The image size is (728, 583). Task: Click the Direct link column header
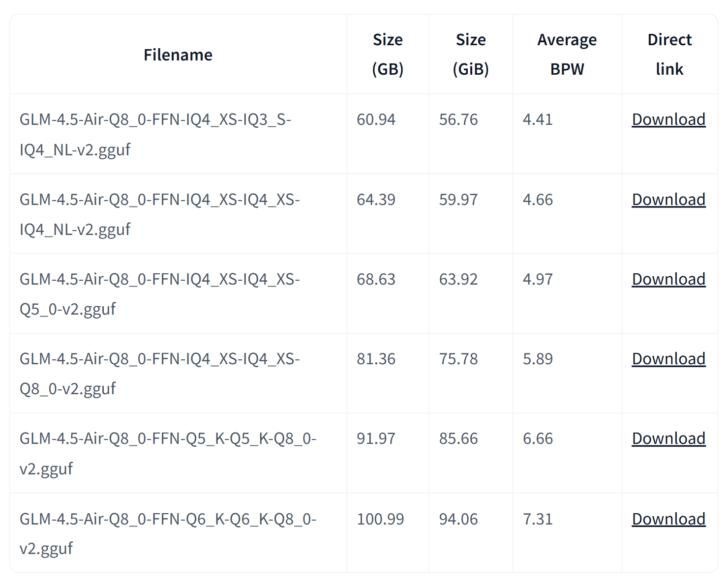coord(669,54)
